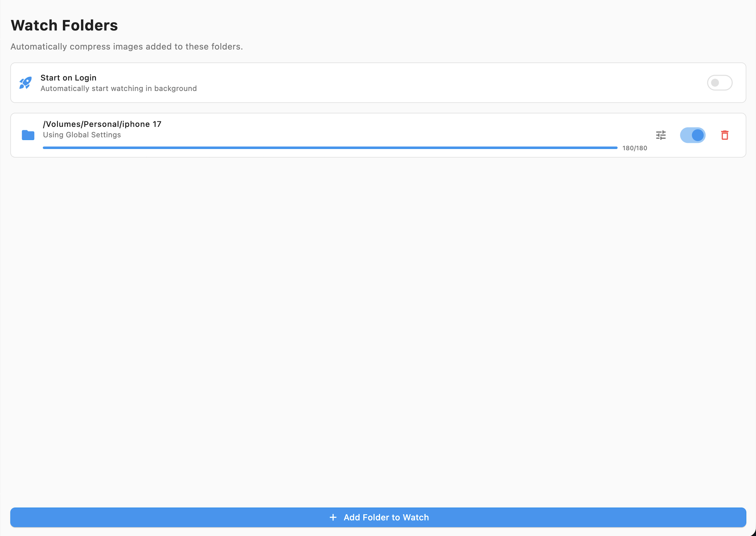Disable watching for /Volumes/Personal/iphone 17

pyautogui.click(x=693, y=135)
